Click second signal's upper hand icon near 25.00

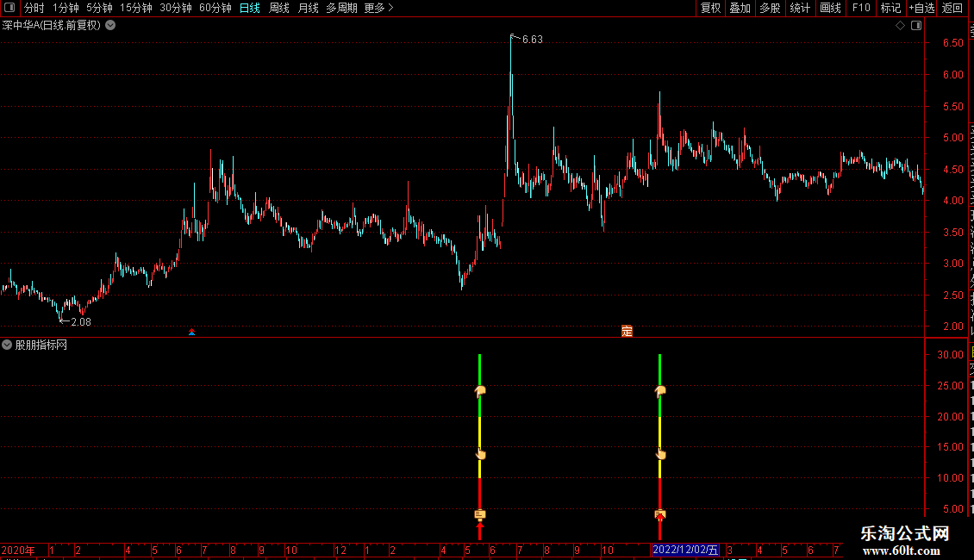660,390
